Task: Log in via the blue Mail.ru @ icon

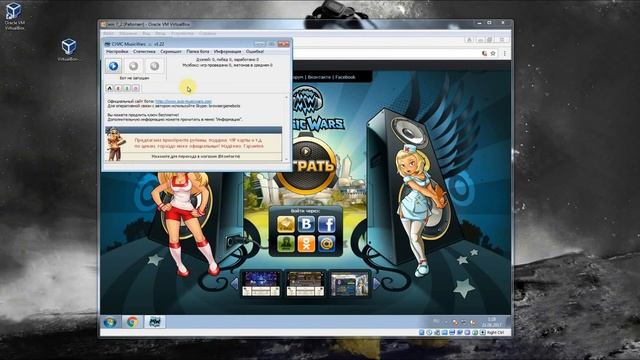Action: click(327, 244)
